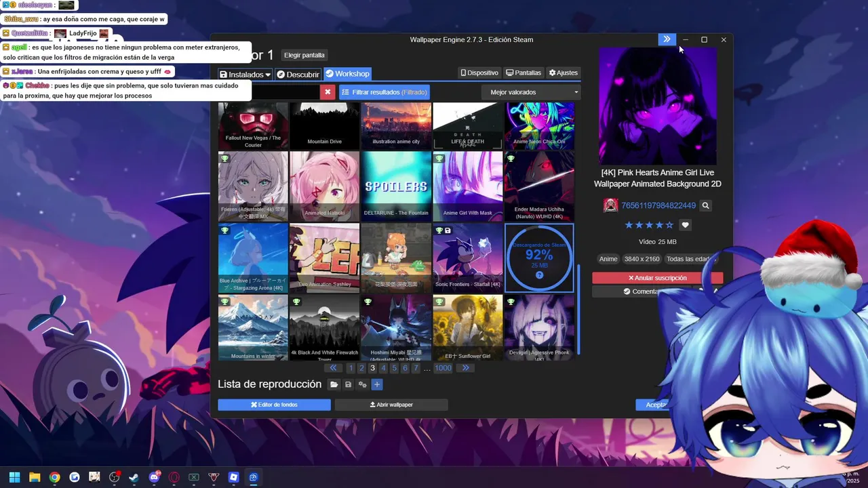The image size is (868, 488).
Task: Go to page 4
Action: 383,368
